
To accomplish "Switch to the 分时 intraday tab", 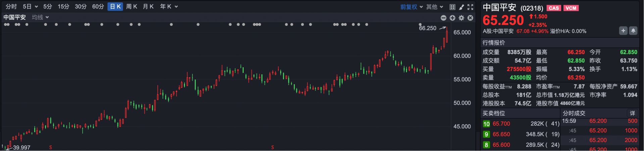I will [x=11, y=7].
